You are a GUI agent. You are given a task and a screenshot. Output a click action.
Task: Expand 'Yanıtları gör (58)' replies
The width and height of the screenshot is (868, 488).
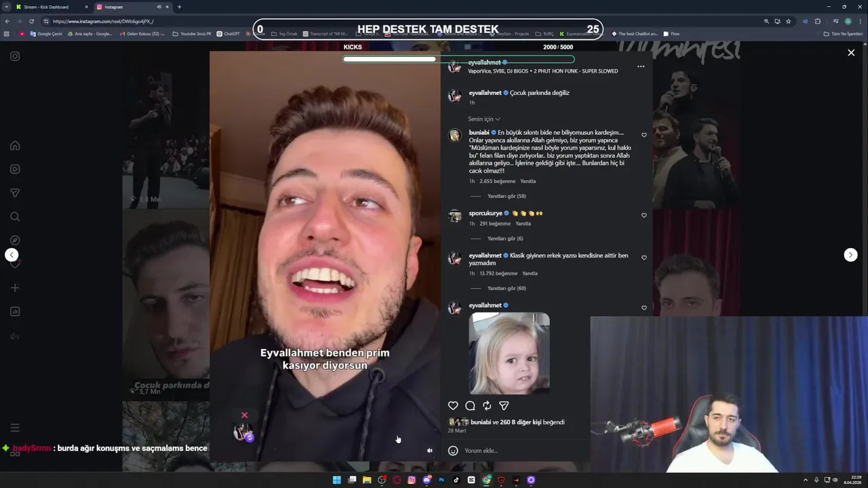(x=507, y=197)
